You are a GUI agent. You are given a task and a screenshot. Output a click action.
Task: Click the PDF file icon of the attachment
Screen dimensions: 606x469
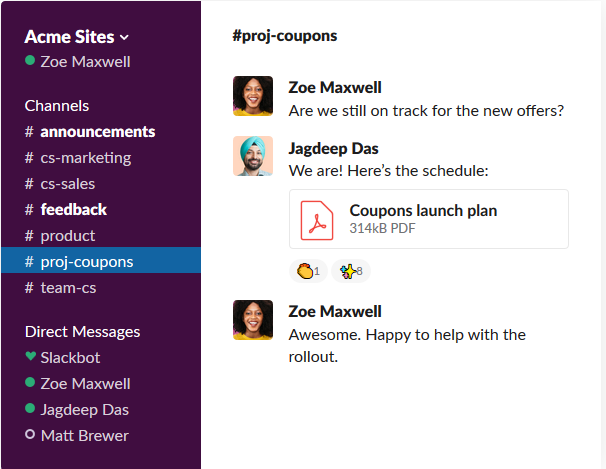click(317, 220)
